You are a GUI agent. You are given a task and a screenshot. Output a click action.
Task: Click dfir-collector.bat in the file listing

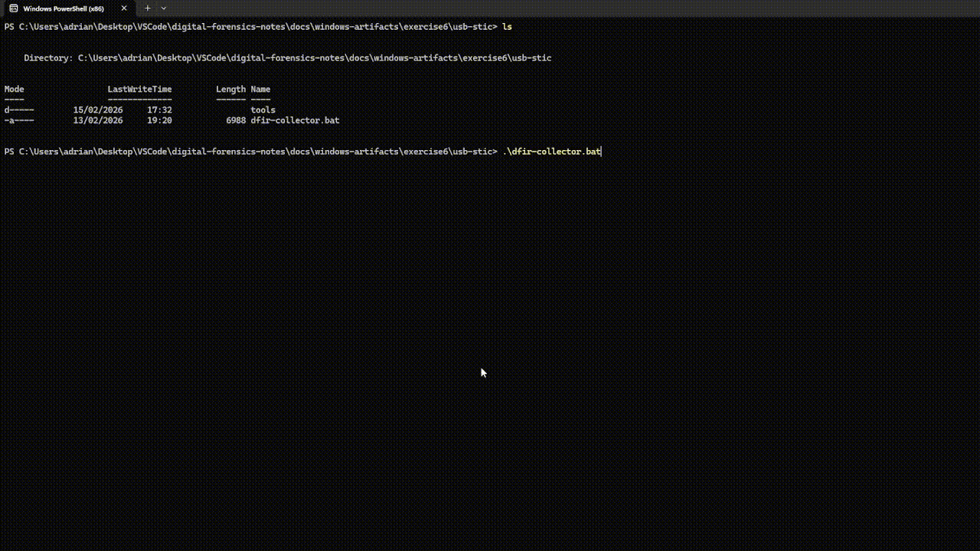tap(295, 121)
